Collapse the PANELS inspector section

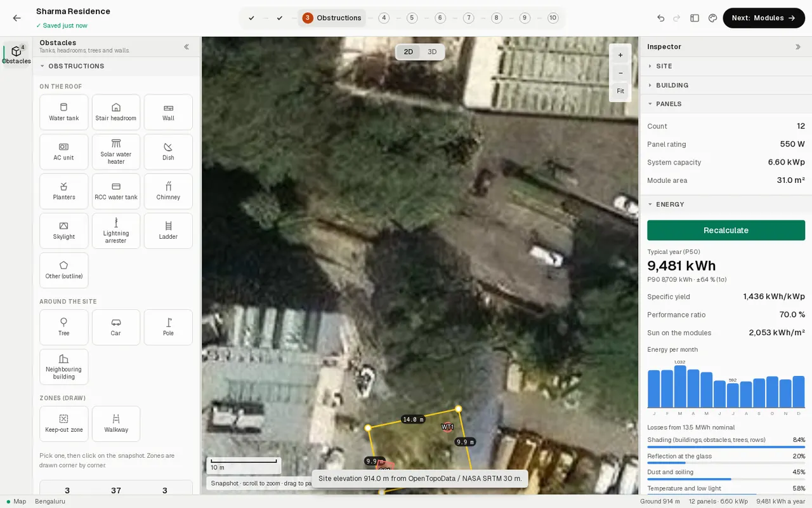pyautogui.click(x=726, y=104)
